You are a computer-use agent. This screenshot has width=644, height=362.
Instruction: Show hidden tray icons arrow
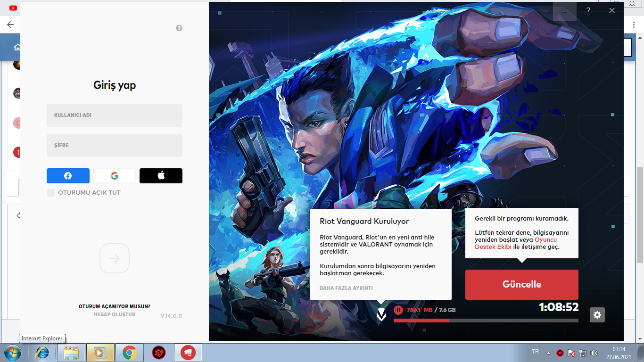click(x=548, y=353)
